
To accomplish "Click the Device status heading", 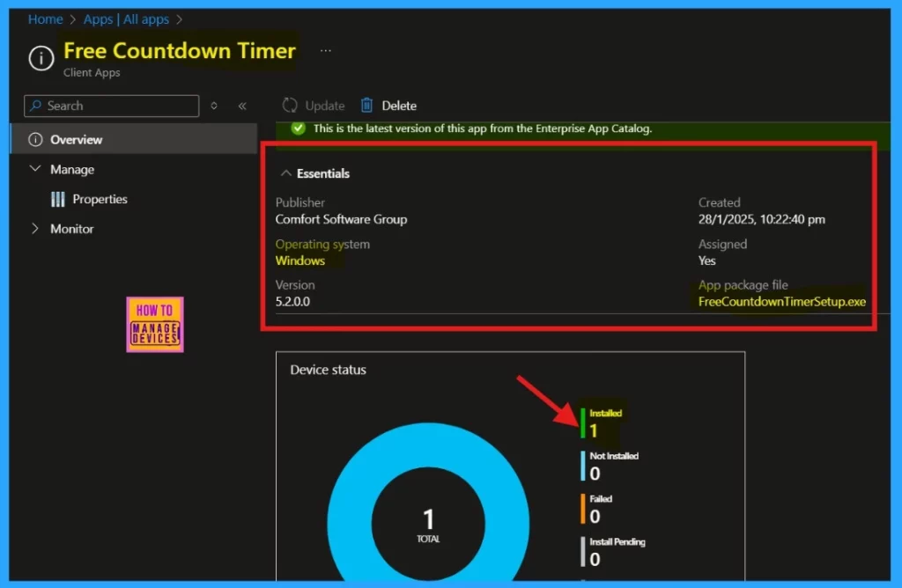I will click(x=328, y=371).
